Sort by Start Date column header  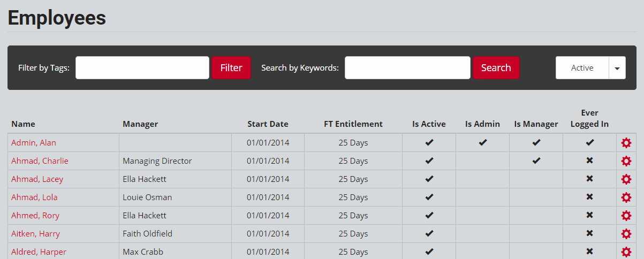click(x=268, y=124)
